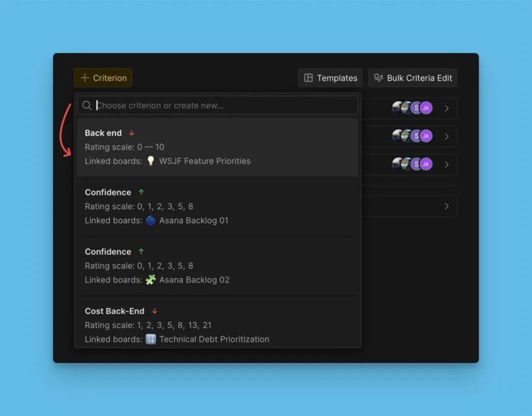Click the spiral Asana Backlog 01 icon

click(x=151, y=220)
